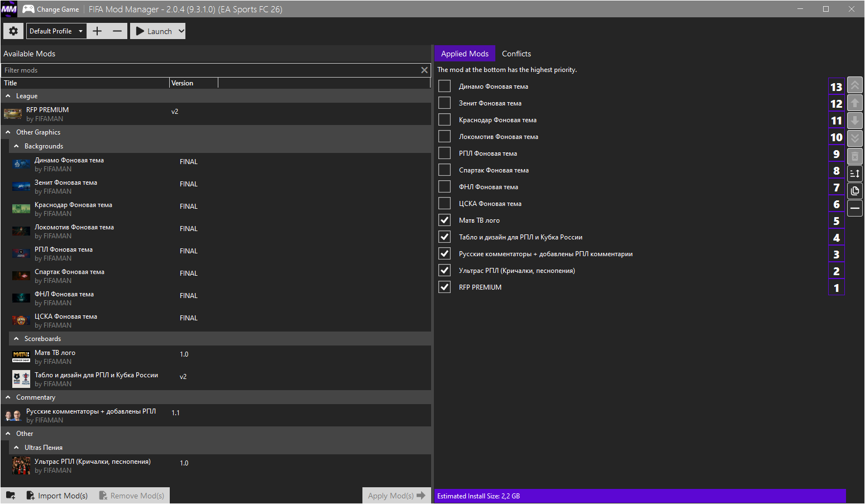
Task: Remove the profile with the minus button next to the plus
Action: tap(117, 31)
